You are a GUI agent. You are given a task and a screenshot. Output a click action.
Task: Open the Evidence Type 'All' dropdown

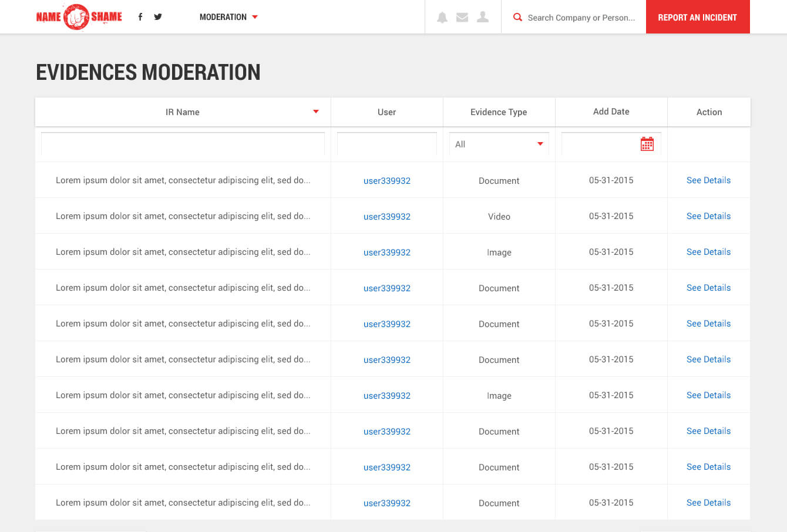[499, 144]
